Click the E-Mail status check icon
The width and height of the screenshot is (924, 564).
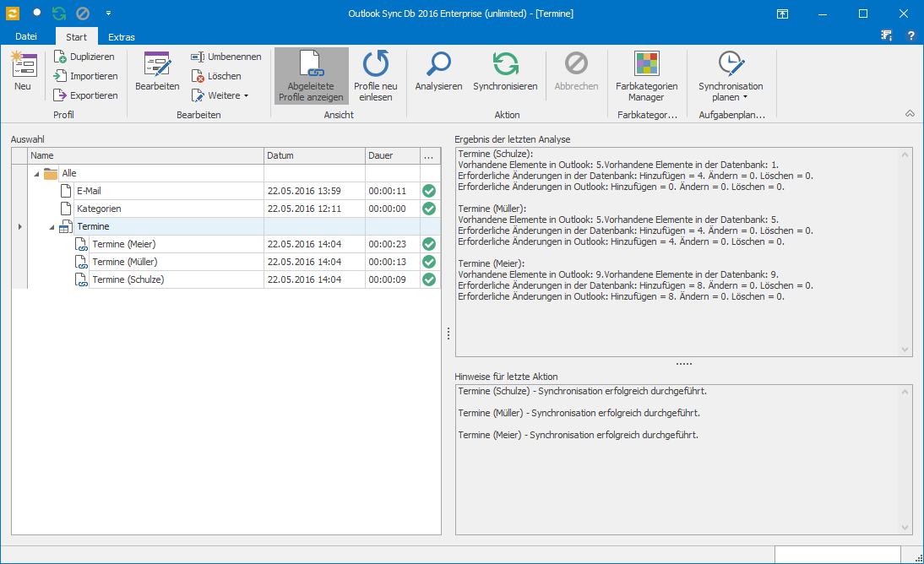pyautogui.click(x=429, y=191)
